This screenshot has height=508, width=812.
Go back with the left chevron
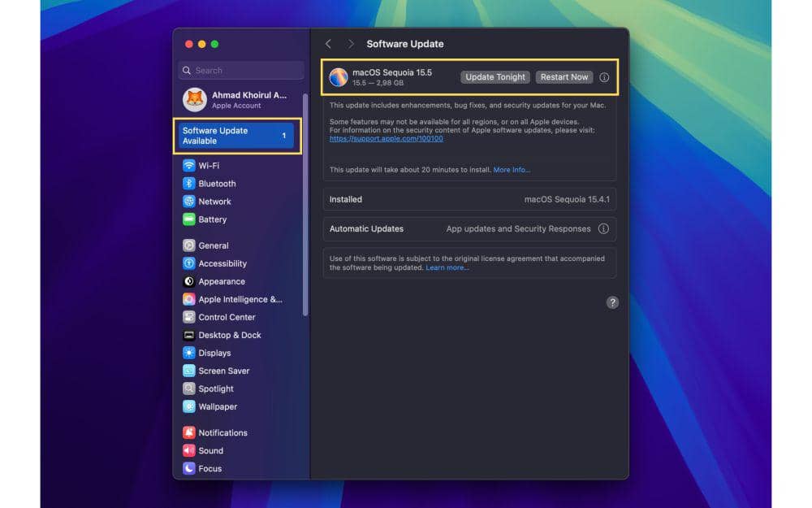[x=328, y=44]
